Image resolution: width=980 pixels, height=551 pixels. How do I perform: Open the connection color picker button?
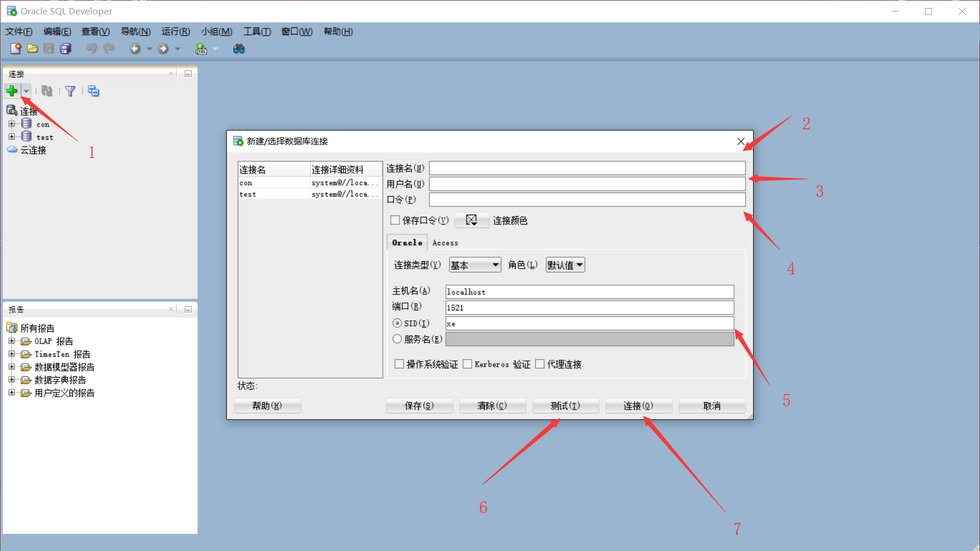click(472, 220)
